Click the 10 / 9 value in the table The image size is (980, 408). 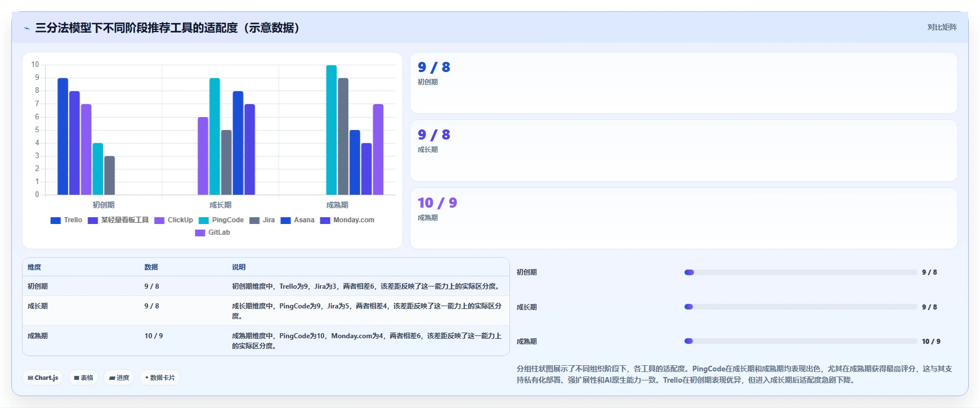tap(154, 336)
